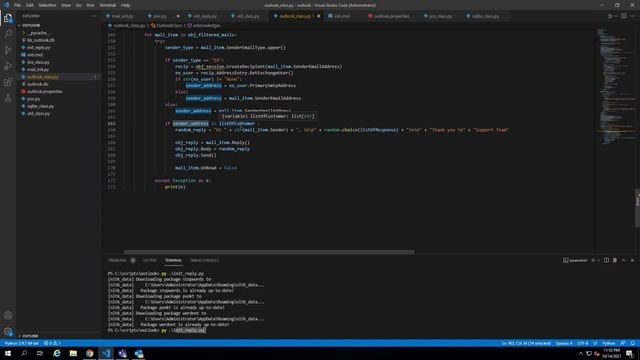The image size is (640, 360).
Task: Click the Split Terminal icon
Action: click(606, 260)
